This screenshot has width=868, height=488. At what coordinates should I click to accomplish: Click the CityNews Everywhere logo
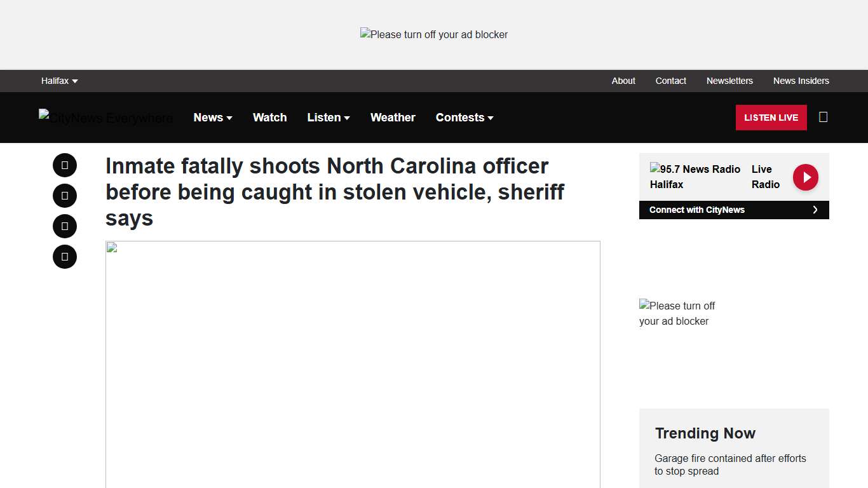[x=105, y=118]
